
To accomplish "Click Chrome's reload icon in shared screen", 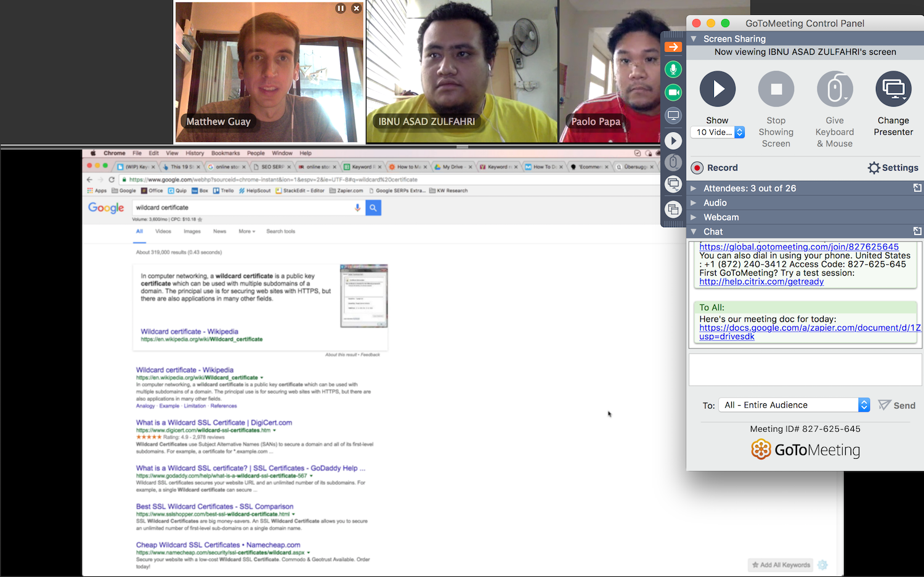I will click(x=111, y=179).
